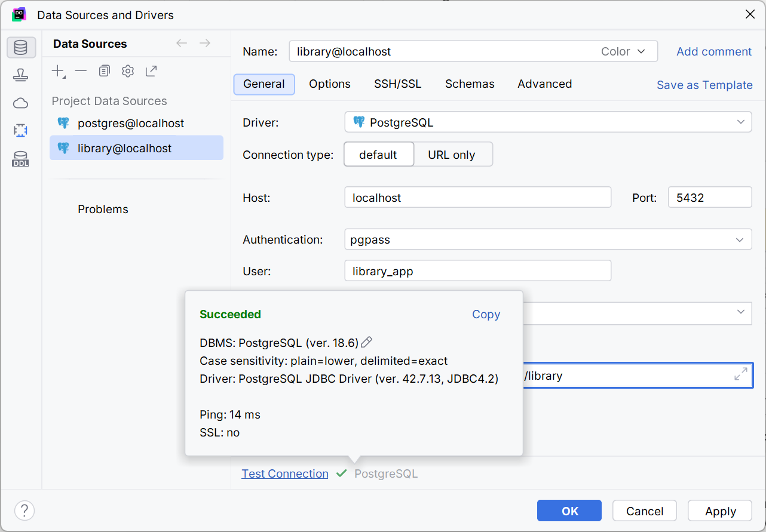The height and width of the screenshot is (532, 766).
Task: Click the Project Data Sources heading
Action: point(109,101)
